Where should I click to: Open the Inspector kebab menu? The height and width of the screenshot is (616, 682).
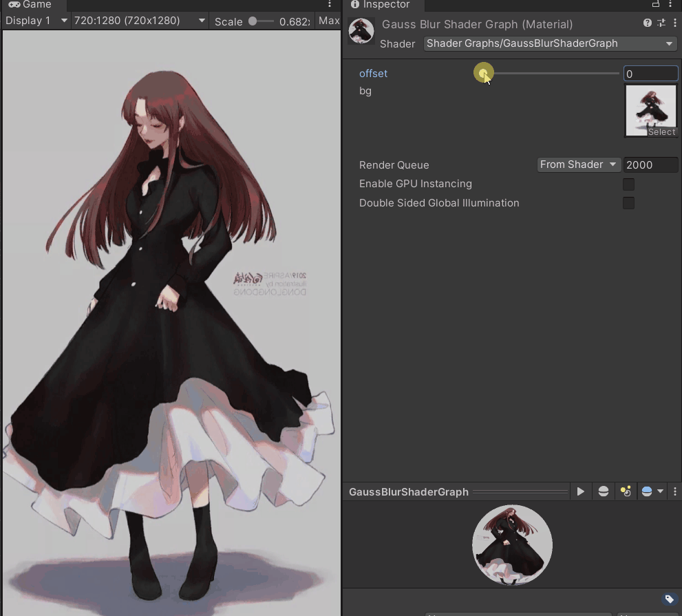pos(675,23)
